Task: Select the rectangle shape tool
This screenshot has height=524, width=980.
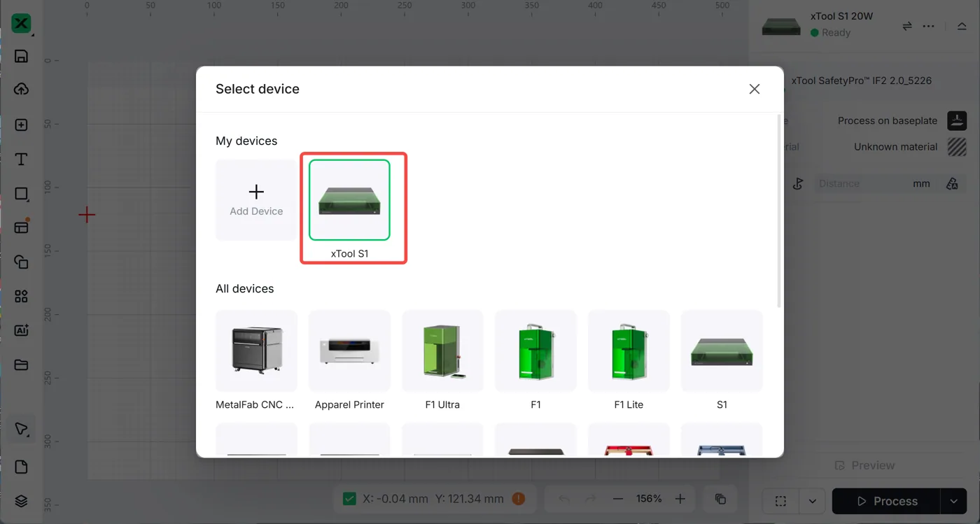Action: tap(21, 194)
